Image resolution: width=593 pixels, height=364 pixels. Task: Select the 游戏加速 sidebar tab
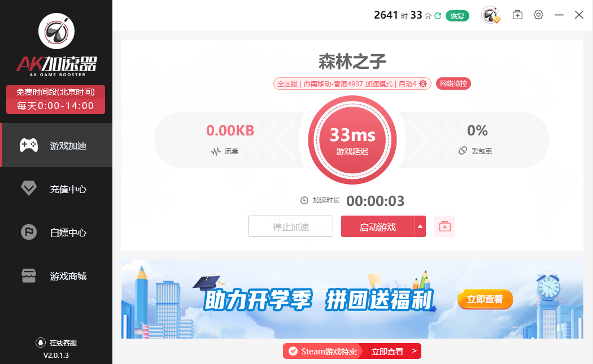[56, 145]
